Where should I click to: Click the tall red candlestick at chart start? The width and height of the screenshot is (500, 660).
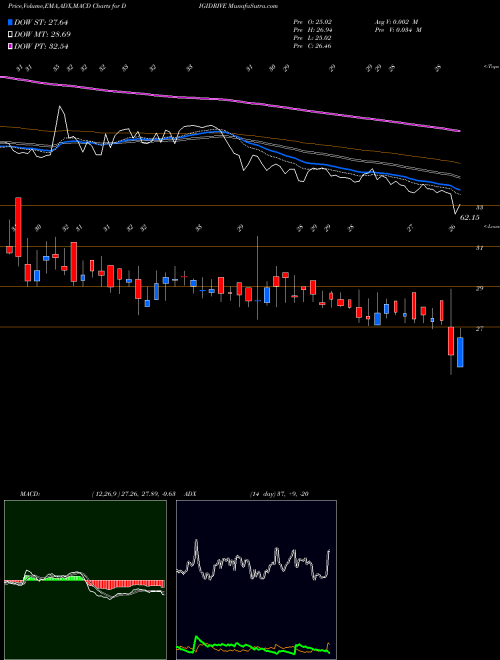pos(18,227)
